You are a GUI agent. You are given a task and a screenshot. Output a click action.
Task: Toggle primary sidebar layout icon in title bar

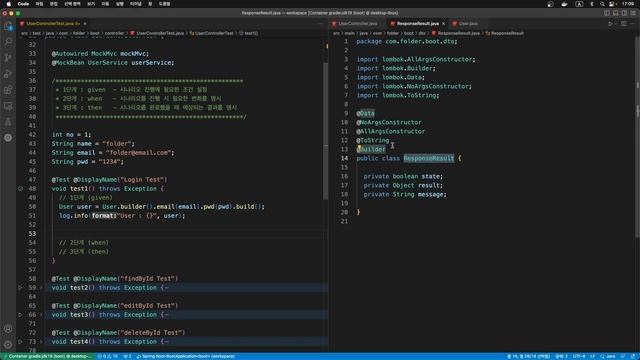(607, 13)
